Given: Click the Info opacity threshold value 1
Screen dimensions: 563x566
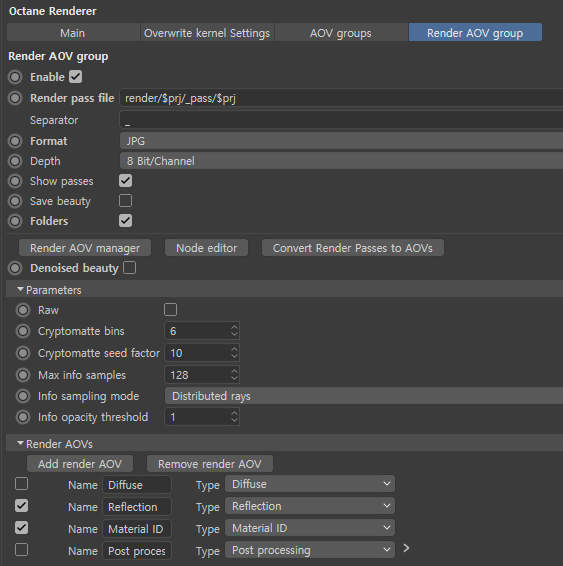Looking at the screenshot, I should [173, 417].
